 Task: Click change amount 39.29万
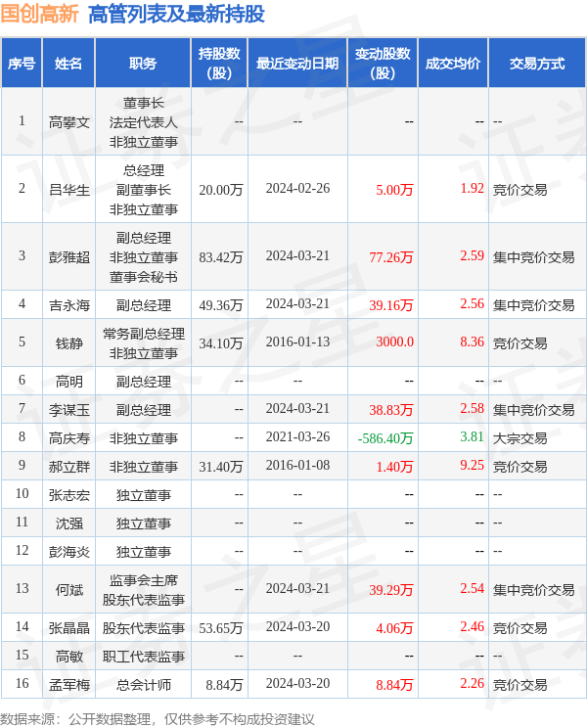click(x=391, y=590)
